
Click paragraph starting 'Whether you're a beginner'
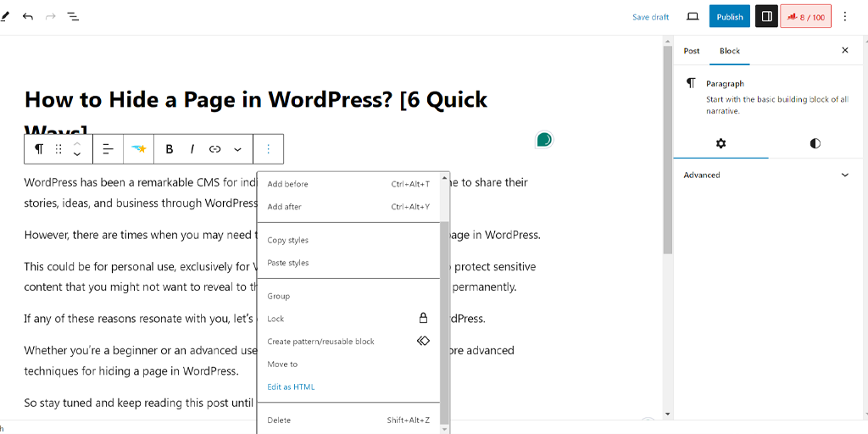[270, 361]
